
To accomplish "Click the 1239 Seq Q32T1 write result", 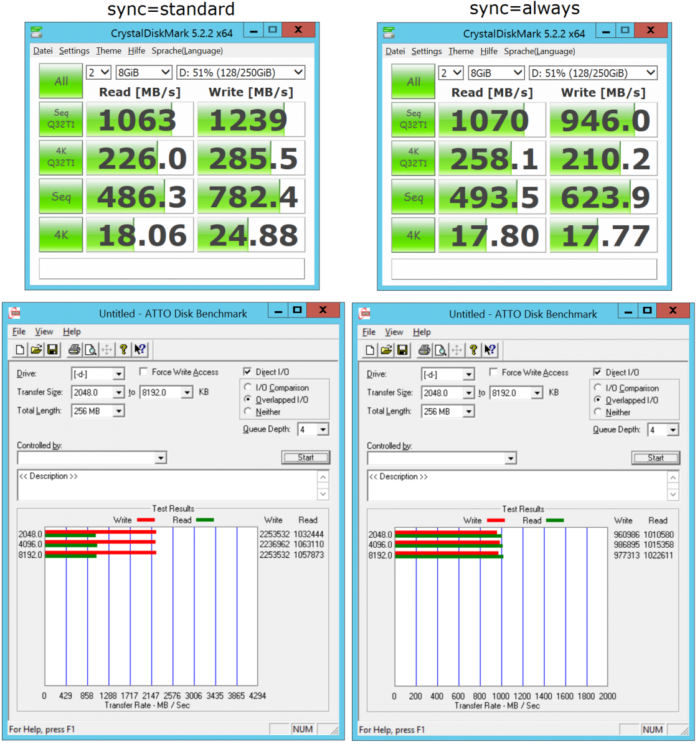I will [252, 120].
